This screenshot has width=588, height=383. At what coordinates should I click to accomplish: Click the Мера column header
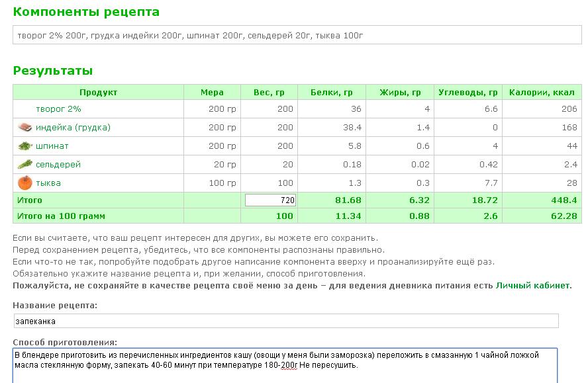tap(212, 92)
